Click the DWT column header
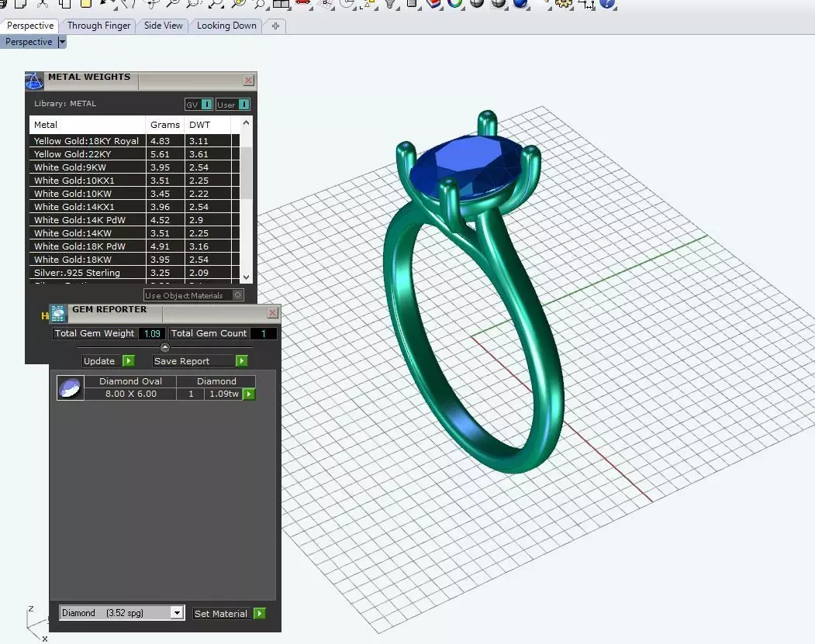815x644 pixels. (x=207, y=125)
